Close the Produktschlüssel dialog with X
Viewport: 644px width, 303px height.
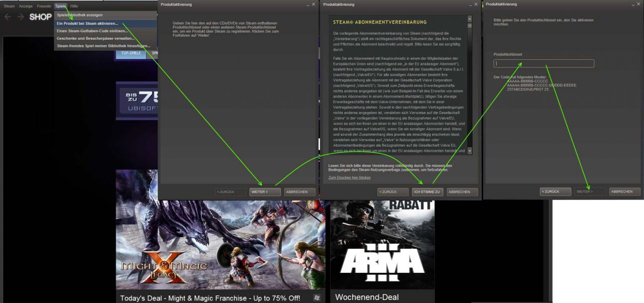tap(639, 5)
